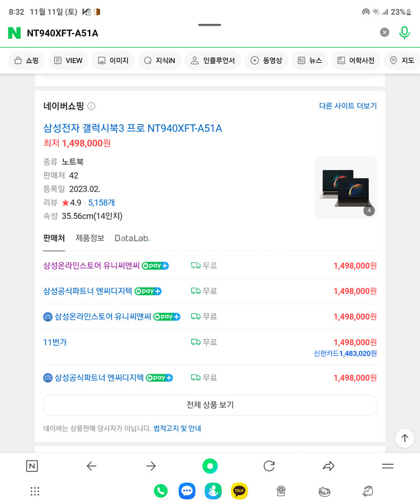Tap the 신한카드 1,483,020원 card price
The image size is (420, 504).
(x=345, y=353)
